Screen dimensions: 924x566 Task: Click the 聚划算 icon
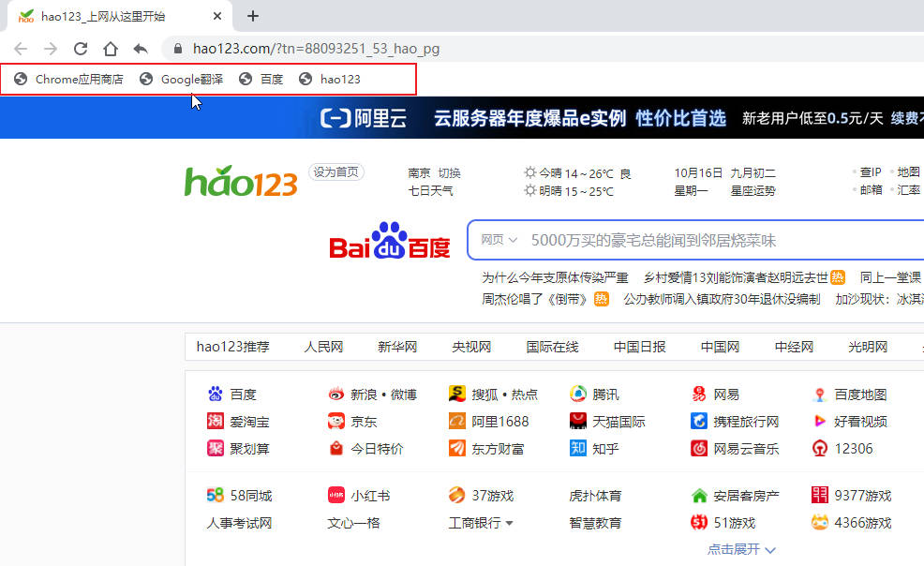[x=216, y=448]
